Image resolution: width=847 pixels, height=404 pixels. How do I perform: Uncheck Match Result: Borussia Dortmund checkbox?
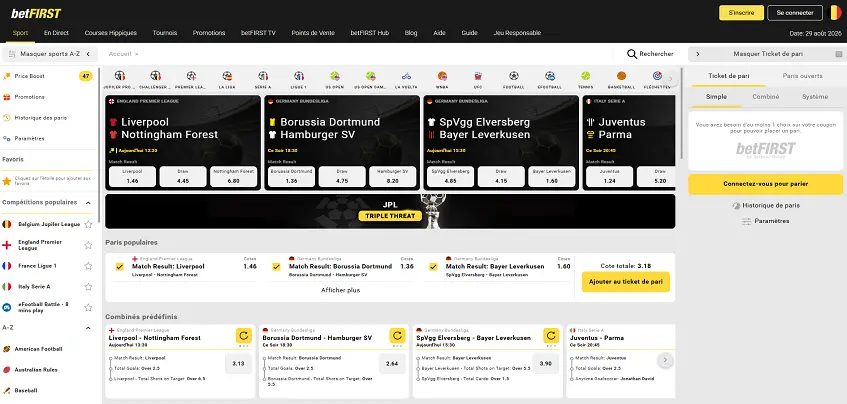click(276, 266)
